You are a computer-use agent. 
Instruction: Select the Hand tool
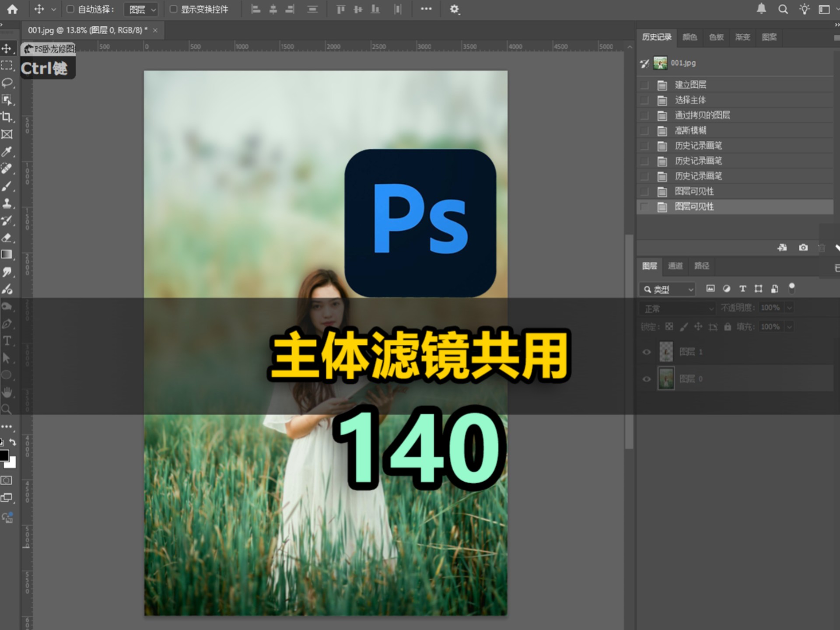(x=7, y=392)
